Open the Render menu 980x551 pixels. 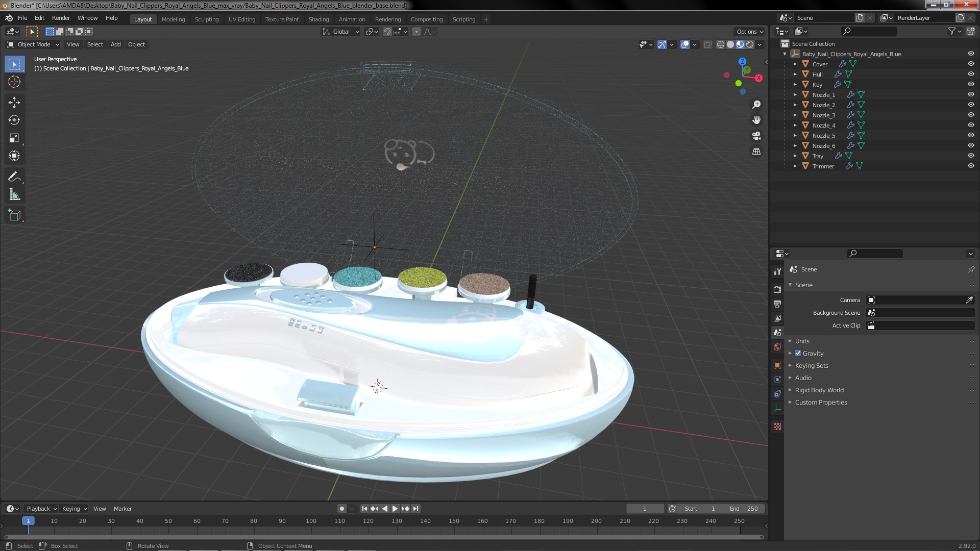click(61, 18)
